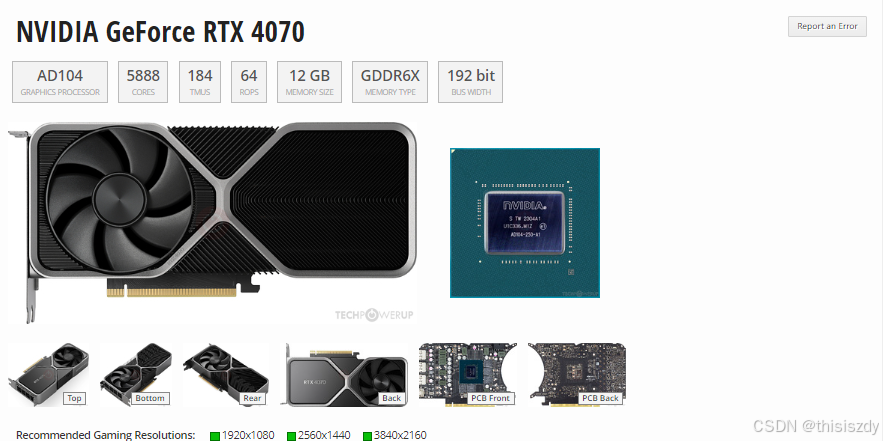Click the 2560x1440 resolution text
The width and height of the screenshot is (883, 441).
(324, 435)
